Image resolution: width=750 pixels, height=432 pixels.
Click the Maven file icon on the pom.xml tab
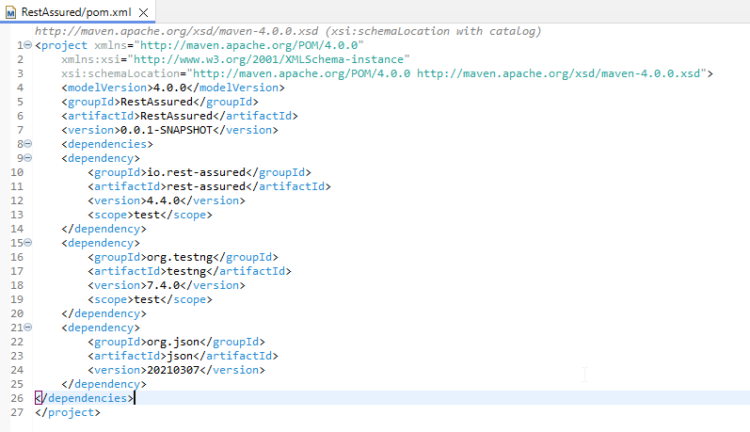tap(10, 11)
